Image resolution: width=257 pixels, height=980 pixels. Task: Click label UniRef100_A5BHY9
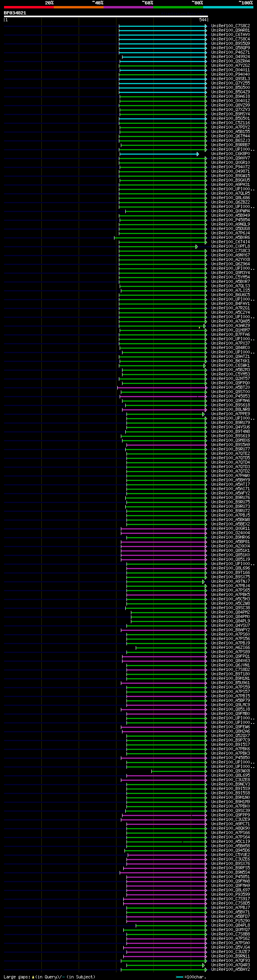click(x=230, y=480)
